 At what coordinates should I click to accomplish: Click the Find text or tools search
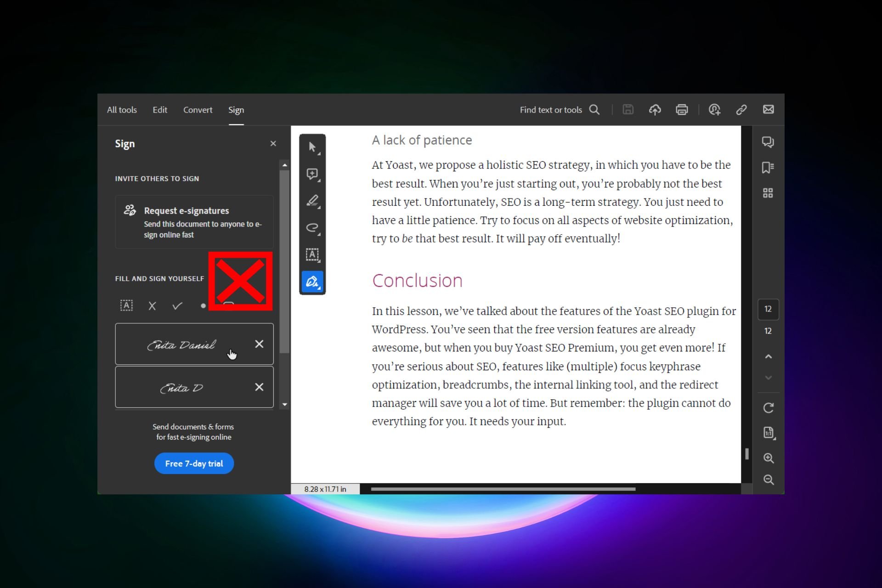[x=560, y=110]
